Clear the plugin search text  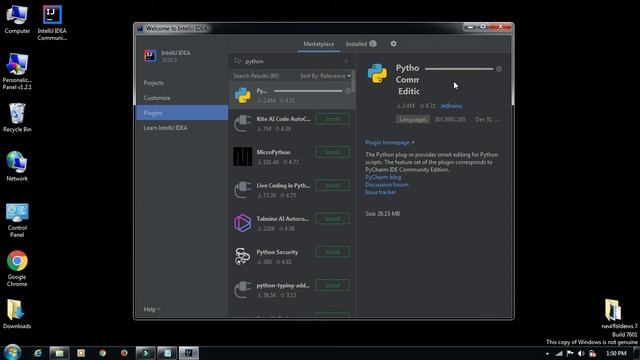347,61
